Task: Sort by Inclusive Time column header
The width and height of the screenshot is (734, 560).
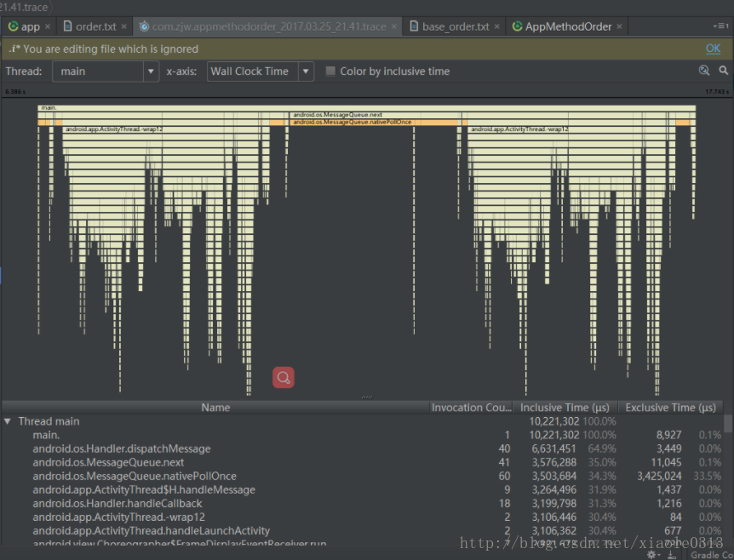Action: (565, 408)
